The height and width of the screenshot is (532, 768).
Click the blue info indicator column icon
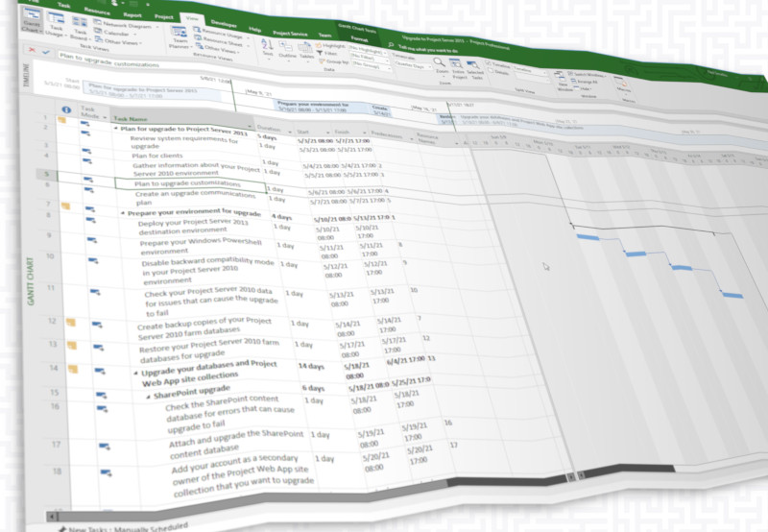[66, 109]
